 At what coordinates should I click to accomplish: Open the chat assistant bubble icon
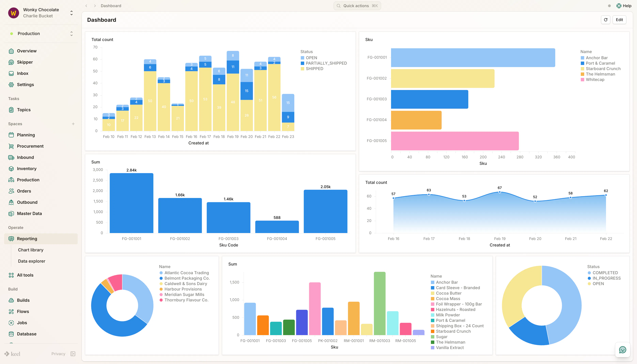[x=623, y=350]
